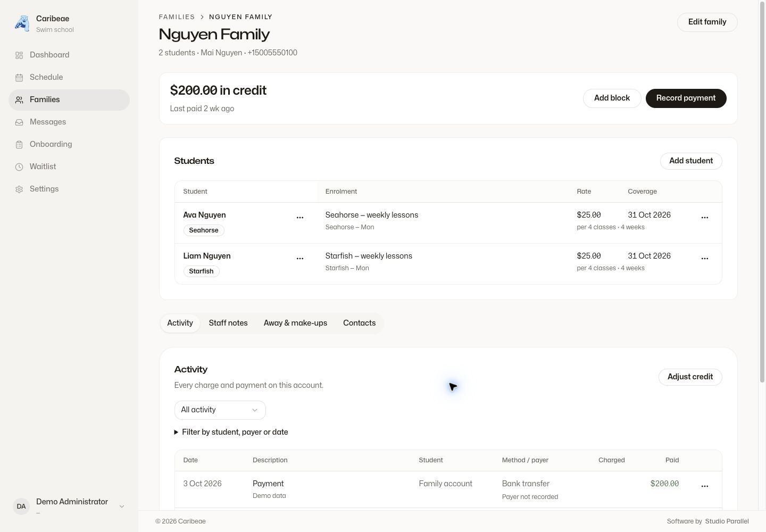
Task: Open the All activity filter dropdown
Action: pos(220,410)
